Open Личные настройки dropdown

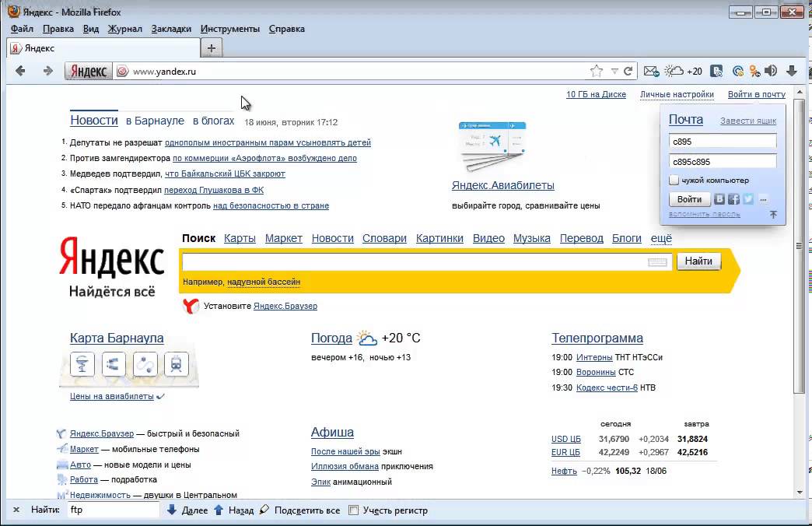point(677,94)
